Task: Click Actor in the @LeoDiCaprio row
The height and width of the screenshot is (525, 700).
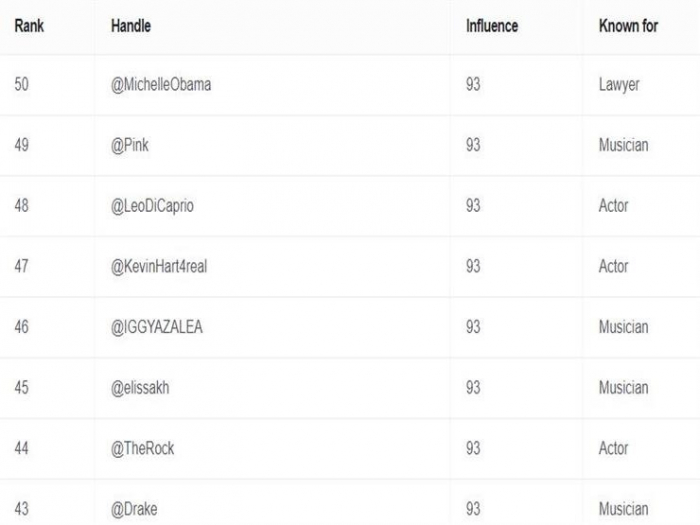Action: pos(613,206)
